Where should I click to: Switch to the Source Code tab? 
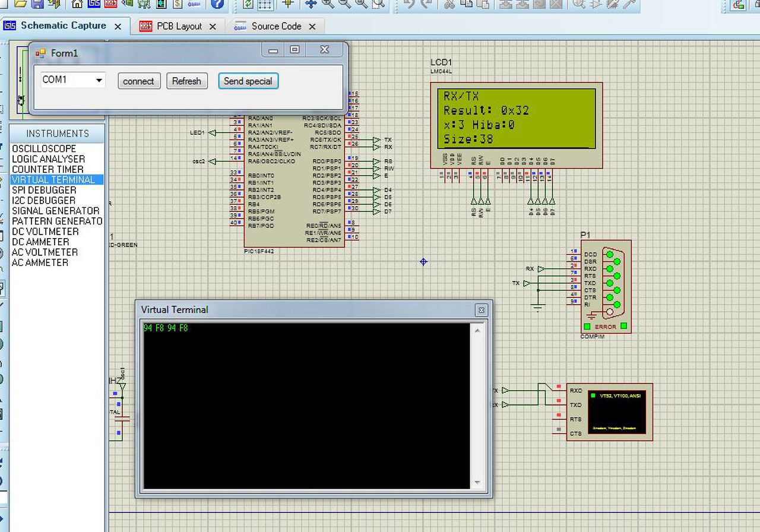[276, 26]
